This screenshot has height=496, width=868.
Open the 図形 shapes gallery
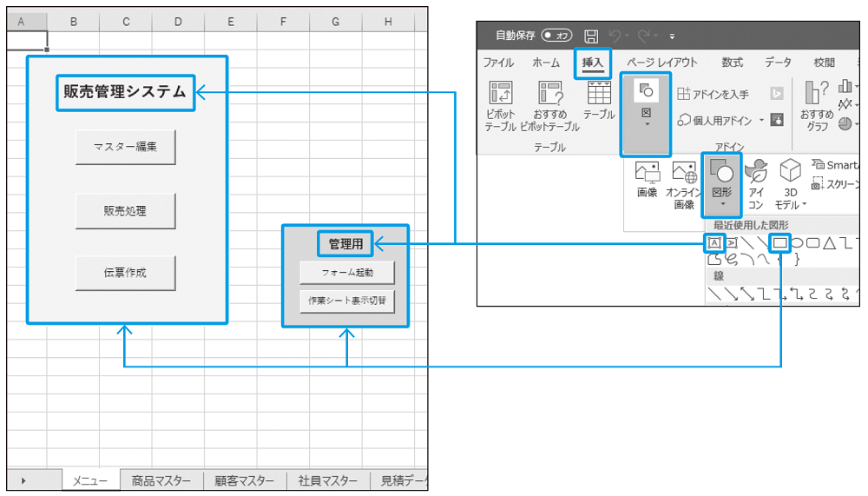pyautogui.click(x=722, y=184)
